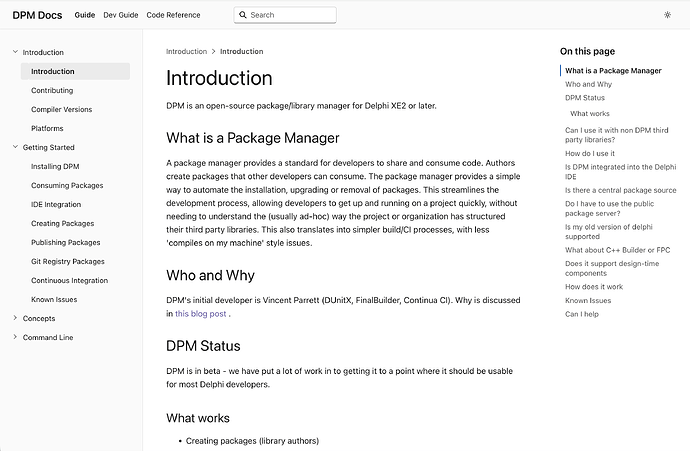Image resolution: width=690 pixels, height=451 pixels.
Task: Click the first Introduction breadcrumb link
Action: coord(186,51)
